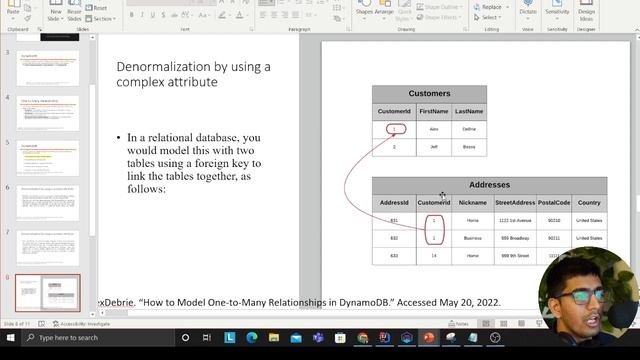Open File Explorer from the taskbar

274,338
